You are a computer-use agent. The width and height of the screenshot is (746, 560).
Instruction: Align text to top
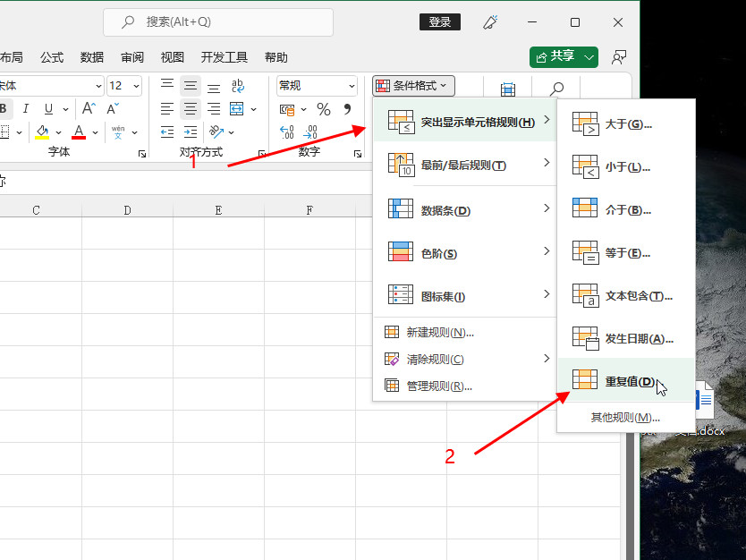tap(167, 86)
